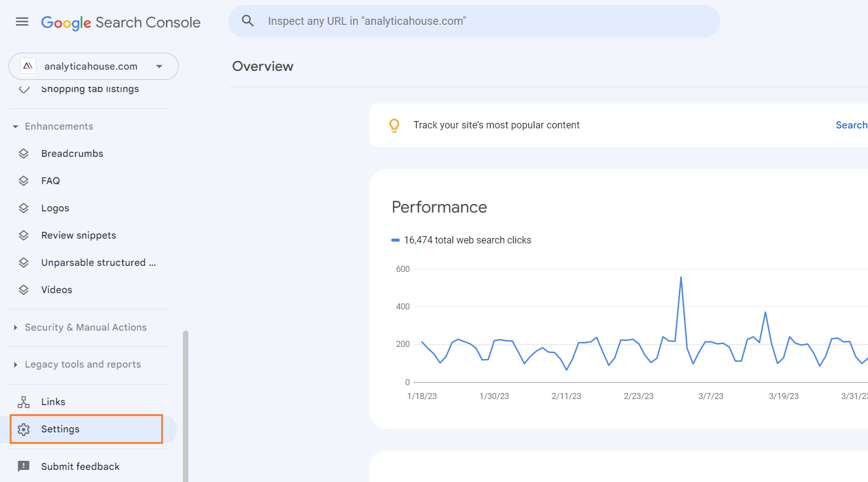Expand Security & Manual Actions section
This screenshot has width=868, height=482.
[79, 328]
